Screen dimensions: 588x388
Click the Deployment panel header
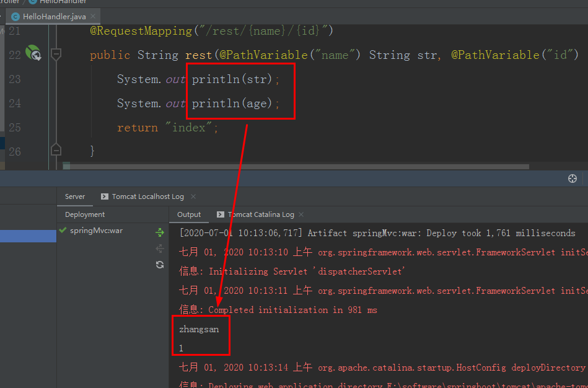pyautogui.click(x=85, y=214)
